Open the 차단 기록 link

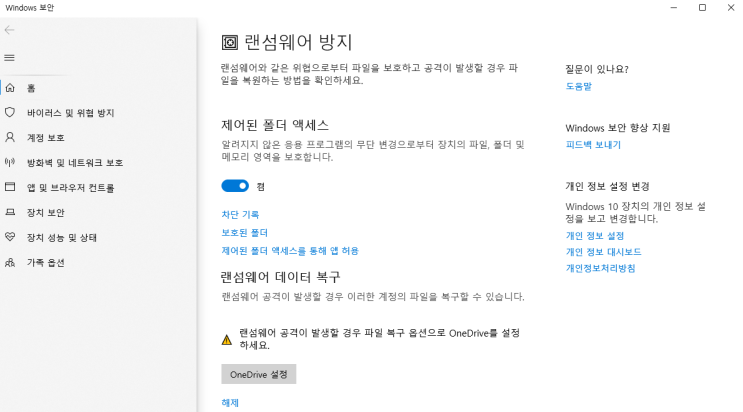click(x=240, y=214)
